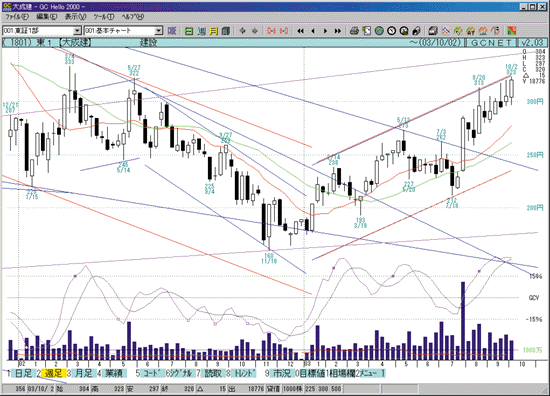
Task: Skip forward with the fast-forward arrows icon
Action: tap(338, 31)
